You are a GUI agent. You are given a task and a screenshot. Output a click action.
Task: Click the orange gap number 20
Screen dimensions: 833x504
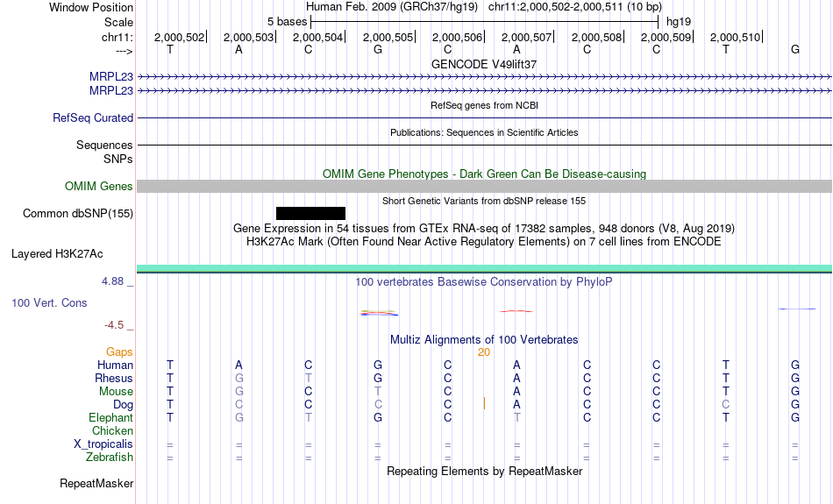point(483,352)
